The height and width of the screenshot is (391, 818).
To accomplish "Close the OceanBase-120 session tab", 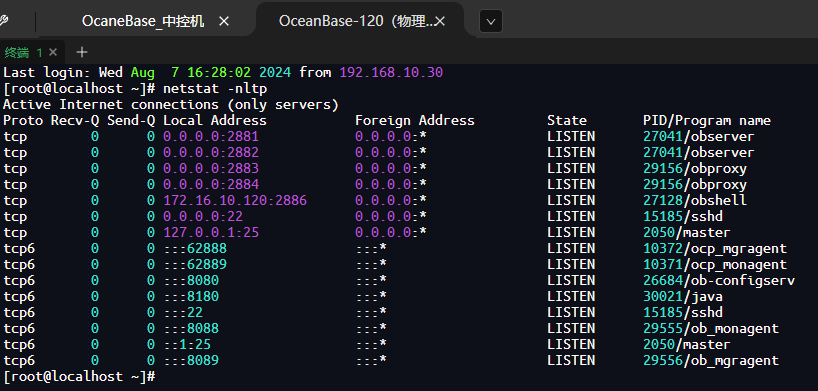I will [440, 21].
